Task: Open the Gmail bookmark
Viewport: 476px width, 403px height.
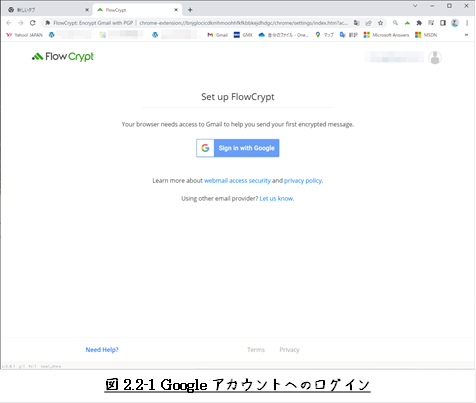Action: [x=217, y=35]
